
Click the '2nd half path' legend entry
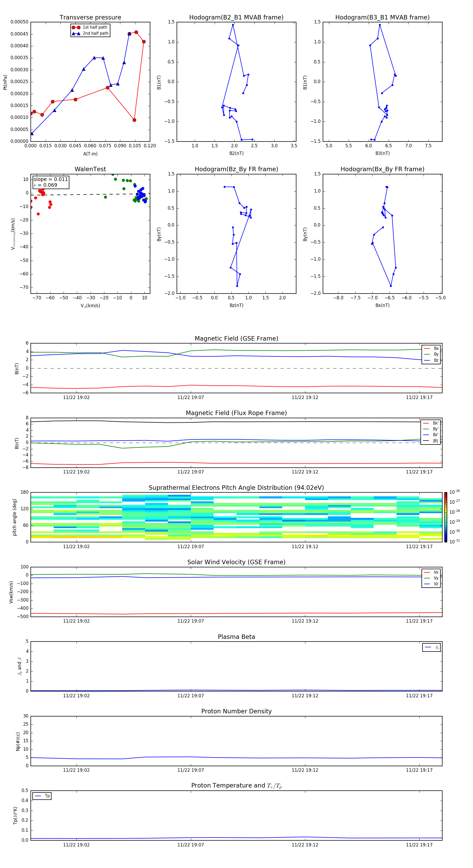pos(90,33)
